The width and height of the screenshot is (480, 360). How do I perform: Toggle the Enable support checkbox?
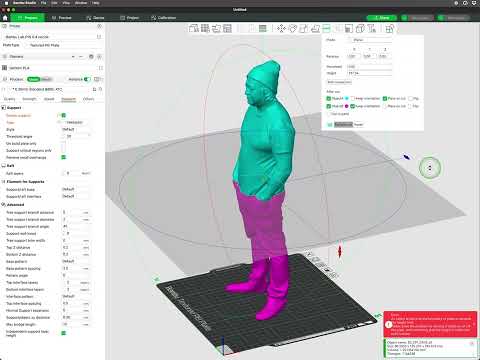pos(64,115)
